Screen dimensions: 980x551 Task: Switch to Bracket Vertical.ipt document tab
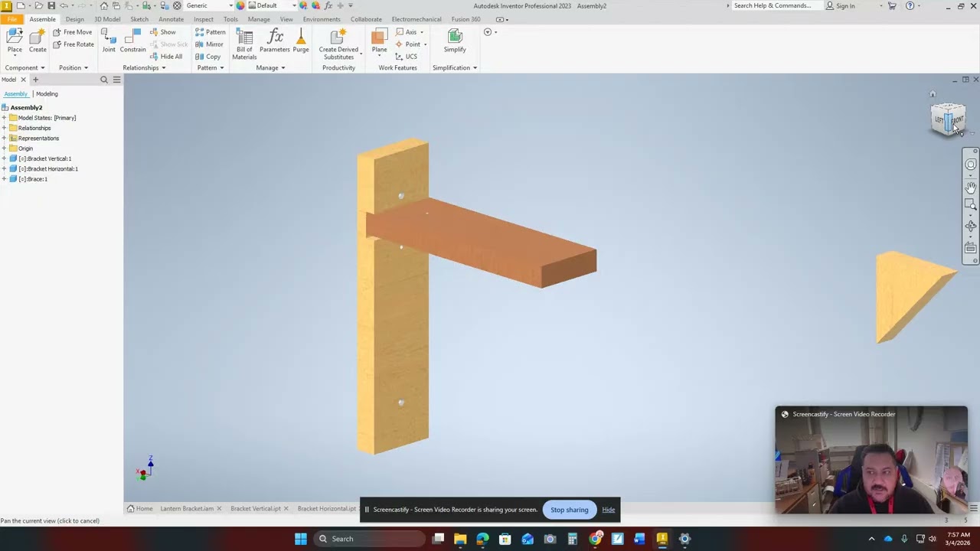click(x=256, y=509)
